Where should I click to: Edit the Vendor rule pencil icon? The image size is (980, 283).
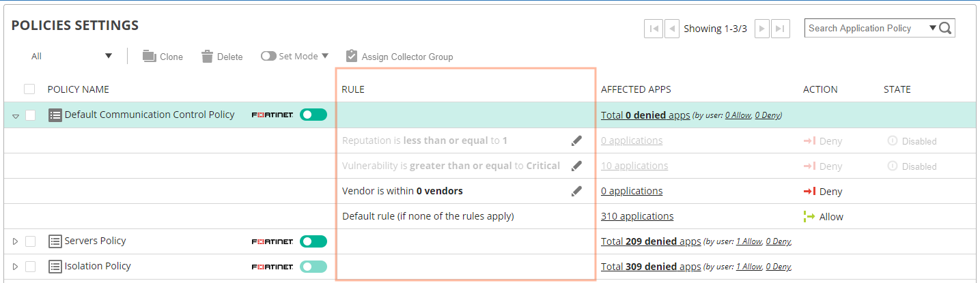tap(577, 191)
